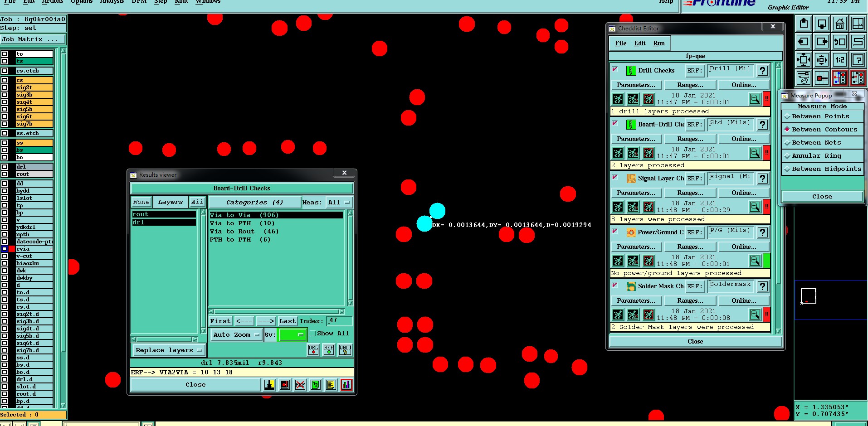
Task: Click the Home view house icon
Action: (x=839, y=24)
